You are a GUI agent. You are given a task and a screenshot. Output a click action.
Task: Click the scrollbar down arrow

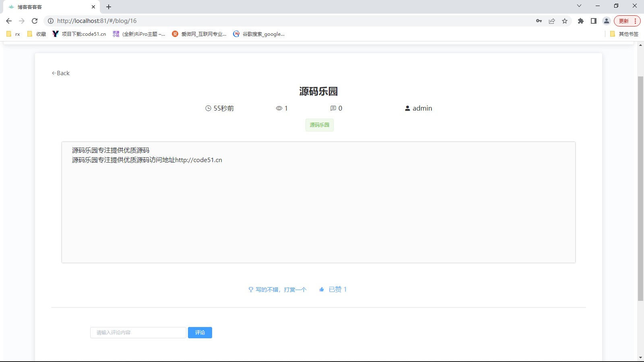(640, 358)
